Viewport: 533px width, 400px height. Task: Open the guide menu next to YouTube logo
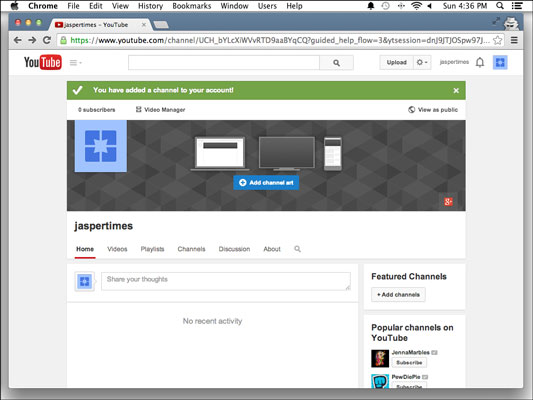coord(75,63)
